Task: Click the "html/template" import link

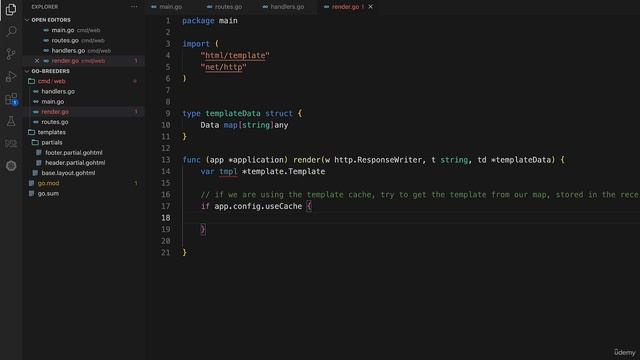Action: point(235,56)
